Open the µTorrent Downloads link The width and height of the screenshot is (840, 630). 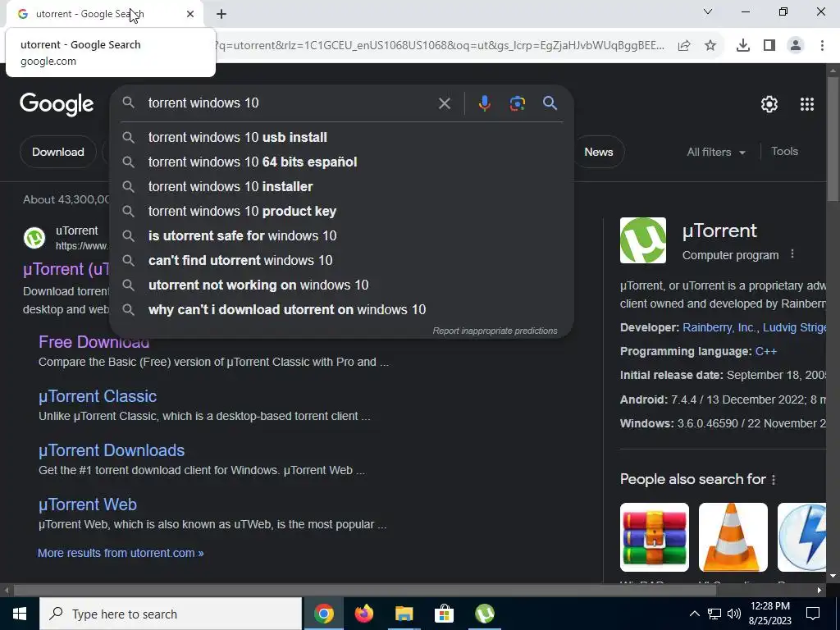112,450
